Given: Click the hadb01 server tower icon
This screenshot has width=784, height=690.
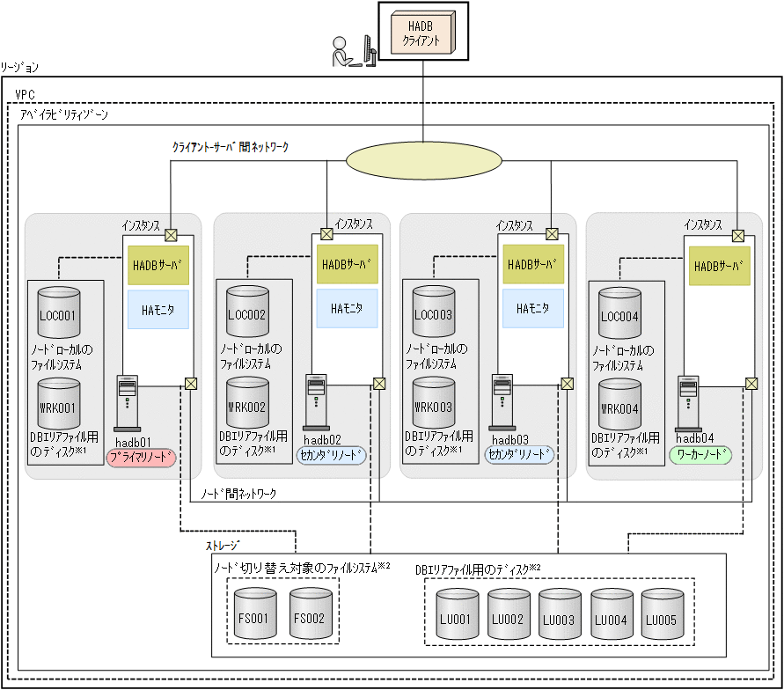Looking at the screenshot, I should (x=128, y=400).
